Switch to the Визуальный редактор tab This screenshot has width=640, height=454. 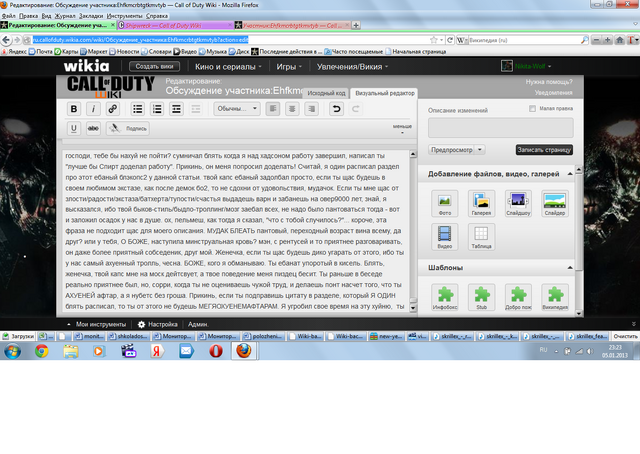[x=384, y=93]
